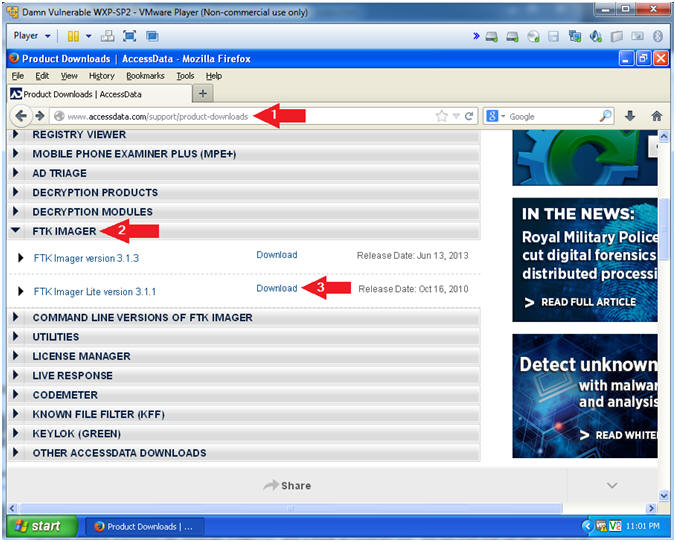Screen dimensions: 676x542
Task: Enter VMware full screen mode icon
Action: click(x=129, y=36)
